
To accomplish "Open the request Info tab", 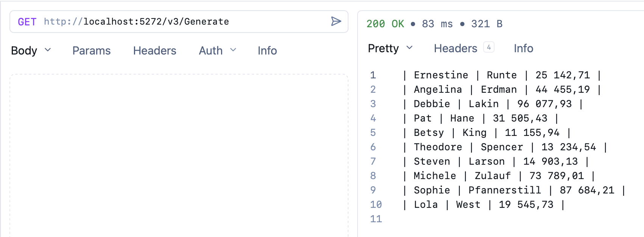I will pos(267,51).
